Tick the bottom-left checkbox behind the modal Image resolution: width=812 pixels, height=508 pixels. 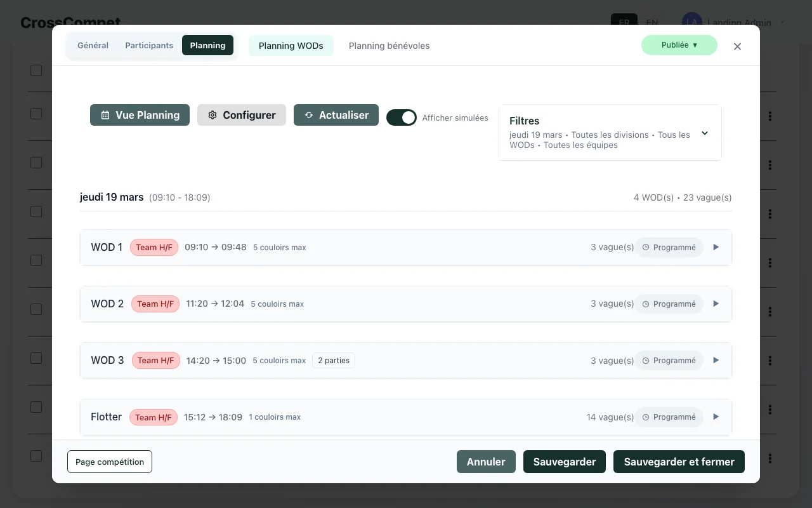click(x=36, y=455)
